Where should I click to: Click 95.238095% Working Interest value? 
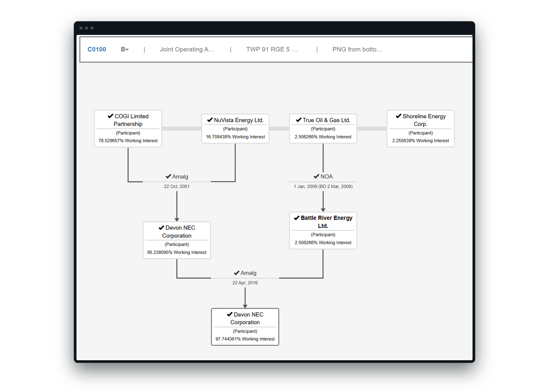[177, 252]
